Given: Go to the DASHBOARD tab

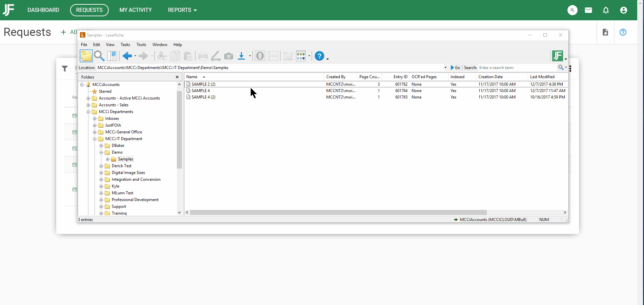Looking at the screenshot, I should point(43,10).
